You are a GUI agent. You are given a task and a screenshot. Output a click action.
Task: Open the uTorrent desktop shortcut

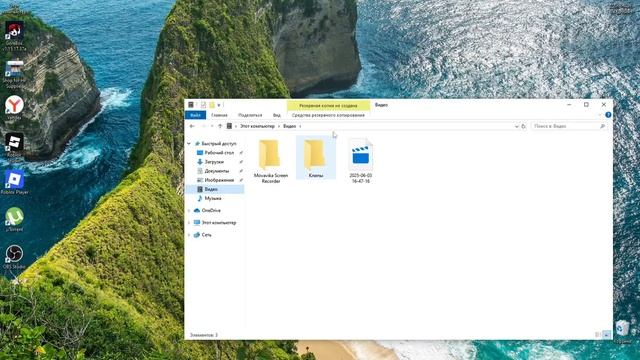coord(14,220)
